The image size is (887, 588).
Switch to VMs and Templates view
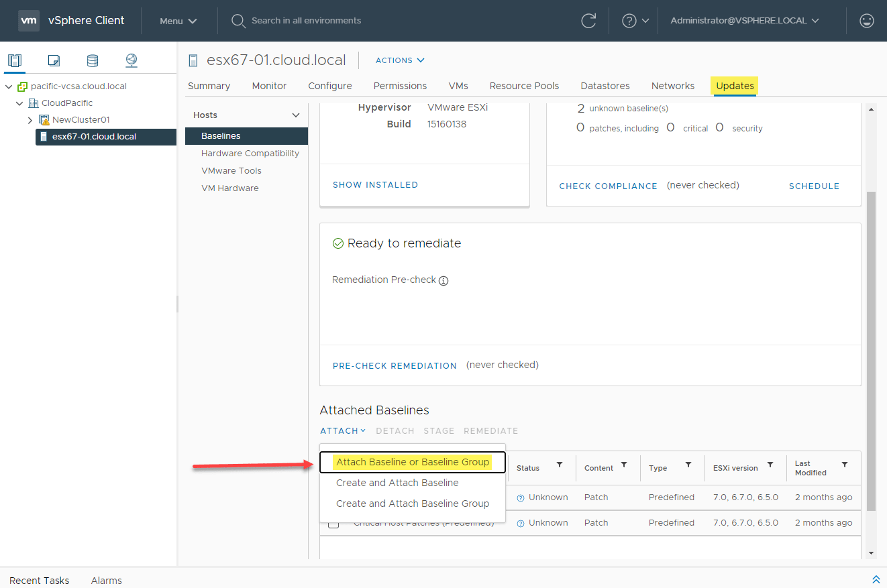tap(54, 60)
